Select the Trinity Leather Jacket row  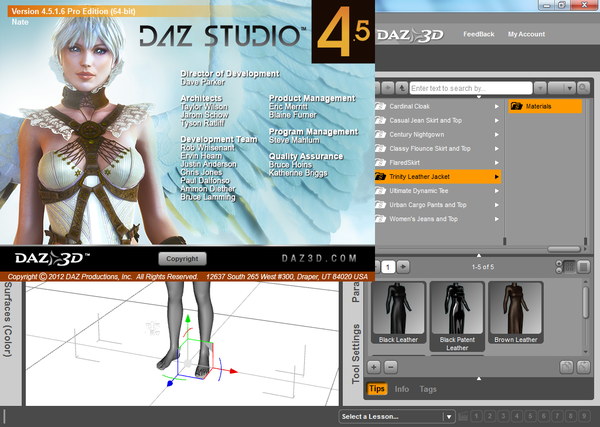tap(438, 177)
